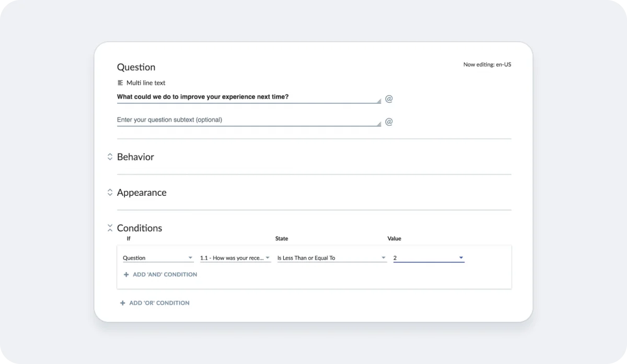Click the 'If' column header
627x364 pixels.
coord(129,239)
